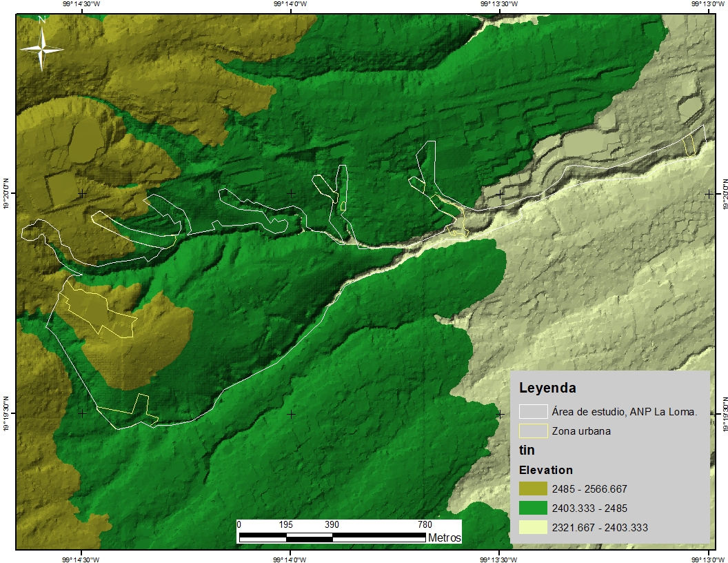Screen dimensions: 728x563
Task: Click the 99°14'30"W label on the top border
Action: pos(81,4)
